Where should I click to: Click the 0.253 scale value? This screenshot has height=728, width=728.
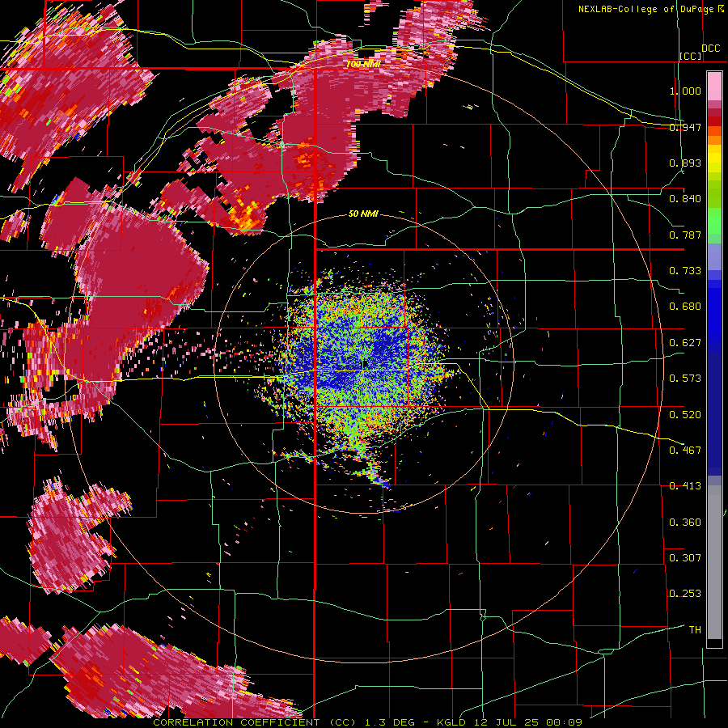coord(685,594)
